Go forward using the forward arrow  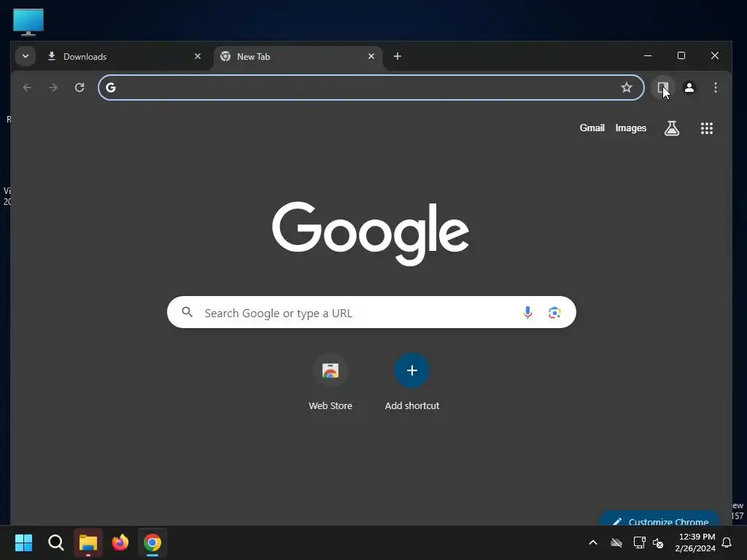[53, 87]
